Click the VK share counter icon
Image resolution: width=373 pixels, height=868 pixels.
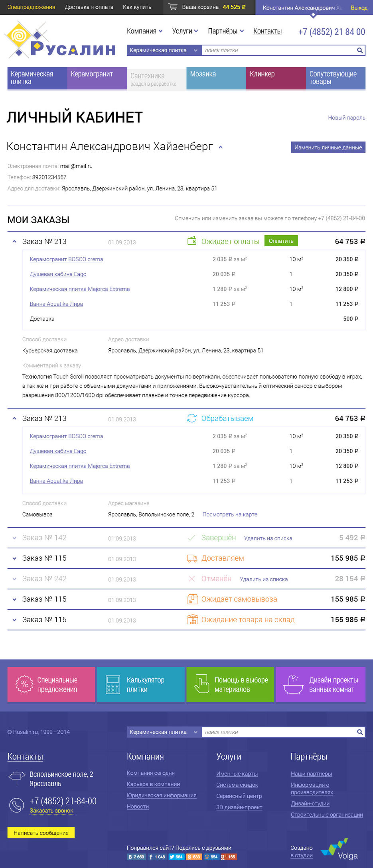point(136,857)
